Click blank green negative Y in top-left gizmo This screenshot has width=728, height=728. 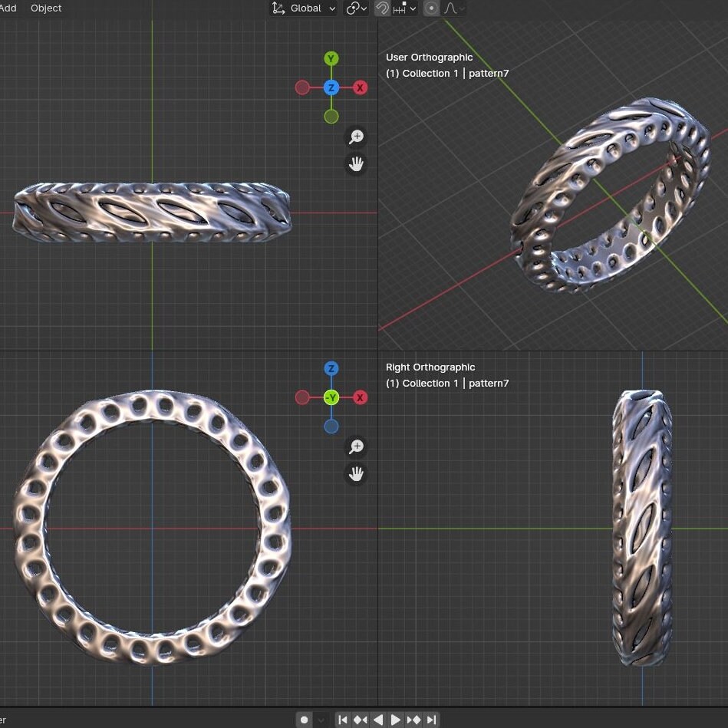(331, 117)
